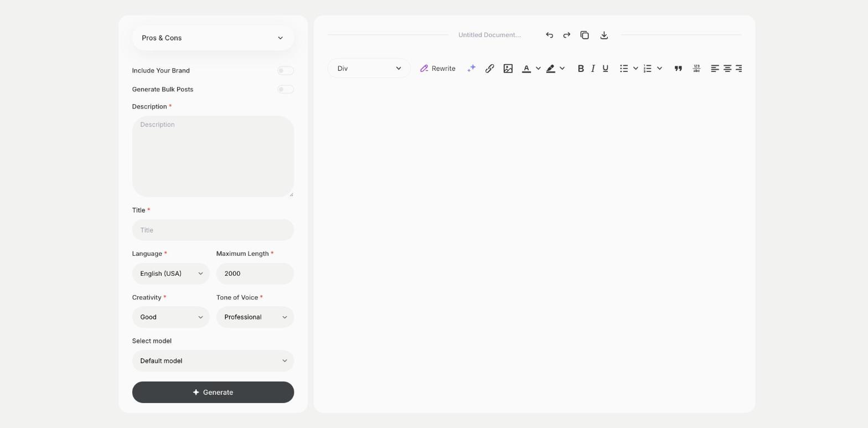868x428 pixels.
Task: Click the Untitled Document name field
Action: (x=490, y=35)
